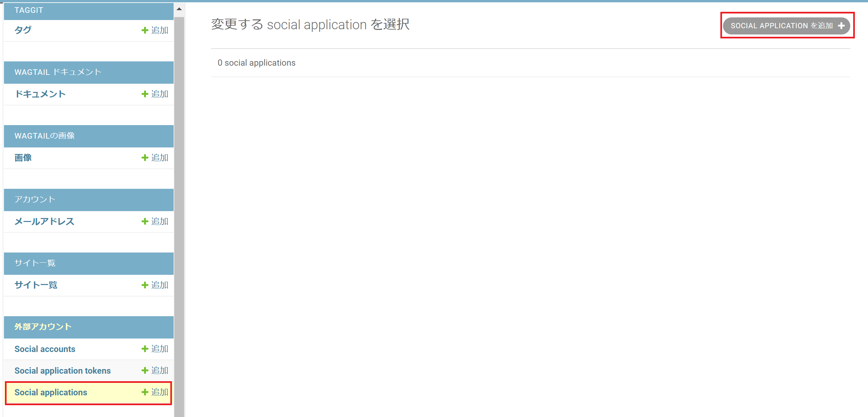Click the green plus add icon for タグ
The height and width of the screenshot is (417, 868).
[x=145, y=30]
